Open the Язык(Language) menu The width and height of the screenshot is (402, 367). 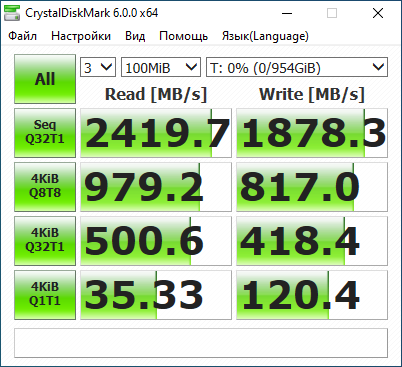pos(265,36)
